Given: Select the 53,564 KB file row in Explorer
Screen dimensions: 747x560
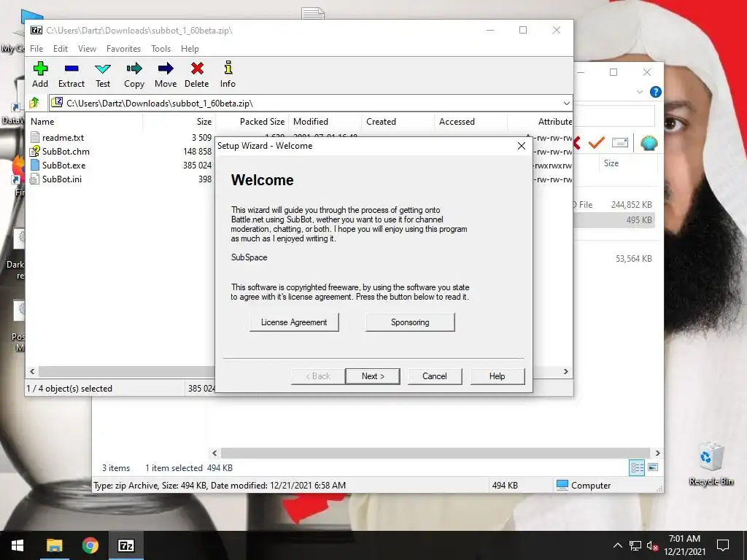Looking at the screenshot, I should (x=615, y=259).
